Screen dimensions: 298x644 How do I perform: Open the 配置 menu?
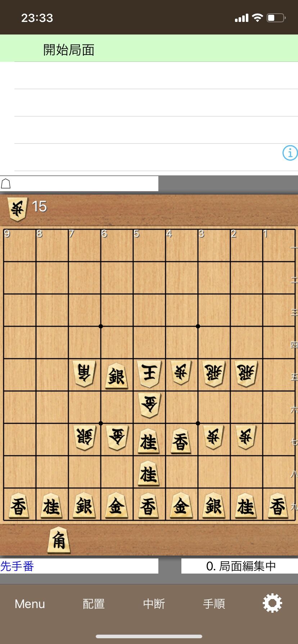click(94, 604)
